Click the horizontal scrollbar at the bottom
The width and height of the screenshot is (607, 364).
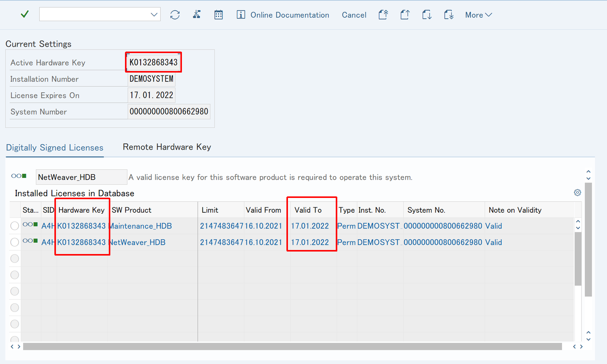tap(292, 347)
